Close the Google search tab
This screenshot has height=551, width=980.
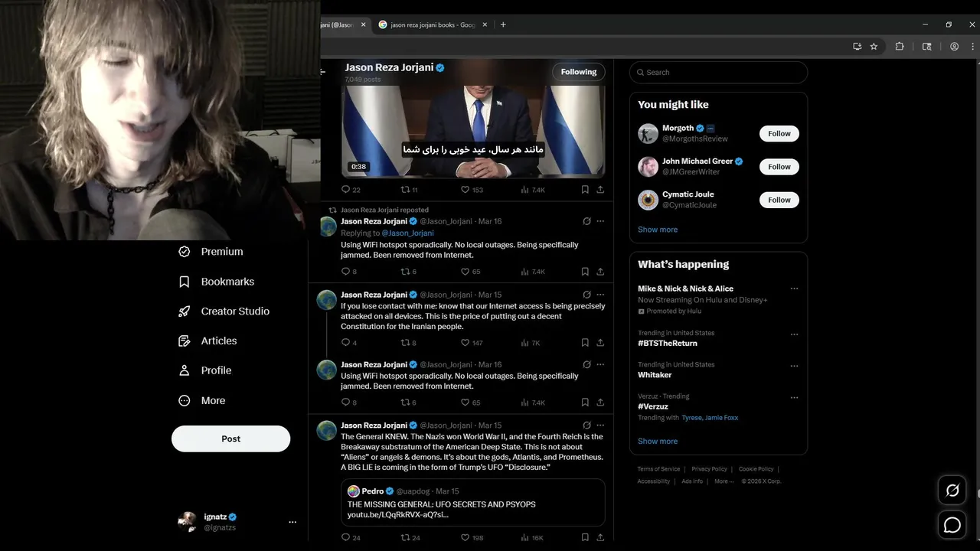tap(485, 24)
